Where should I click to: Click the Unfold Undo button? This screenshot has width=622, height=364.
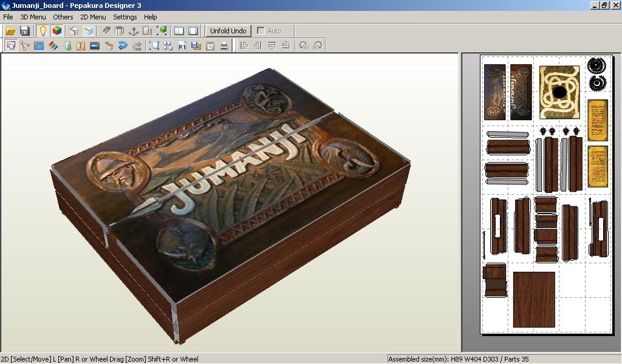pos(228,31)
